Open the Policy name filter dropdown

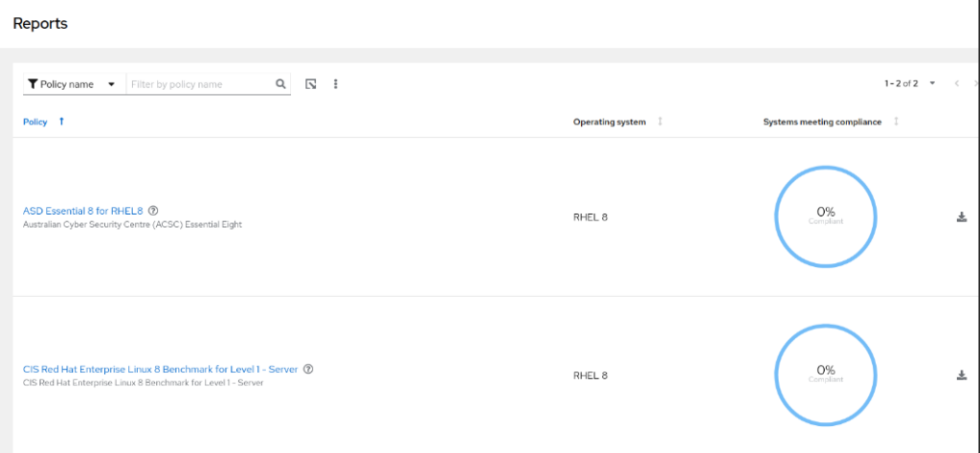(x=73, y=84)
